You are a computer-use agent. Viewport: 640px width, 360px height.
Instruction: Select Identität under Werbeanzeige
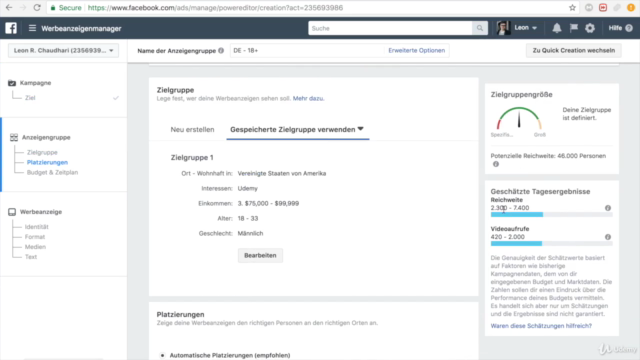36,227
